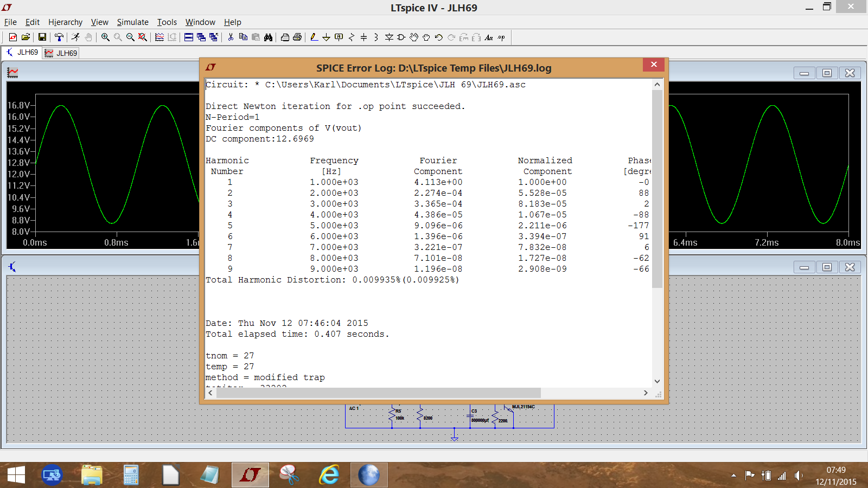Click the error log horizontal scrollbar thumb

(x=379, y=393)
